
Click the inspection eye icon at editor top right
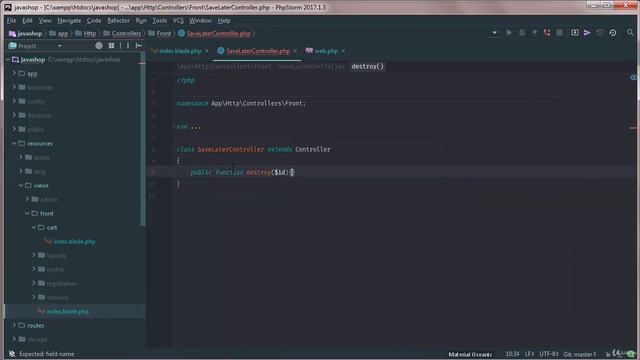(633, 77)
